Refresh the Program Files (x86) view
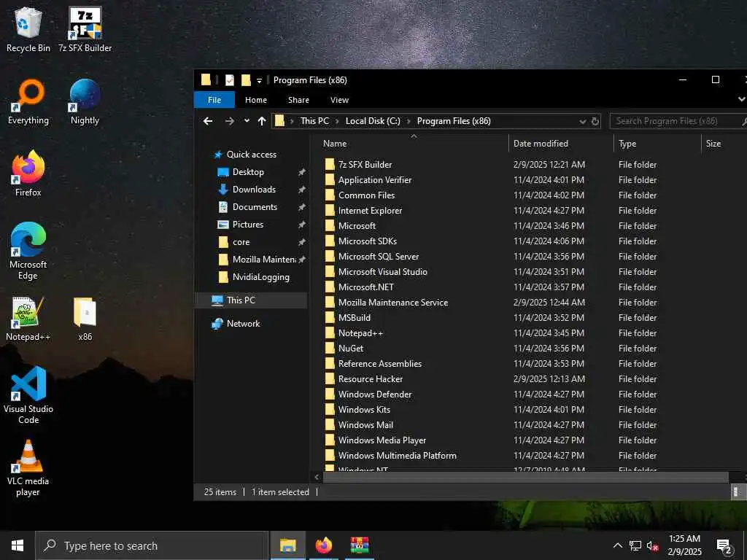The image size is (747, 560). (595, 122)
